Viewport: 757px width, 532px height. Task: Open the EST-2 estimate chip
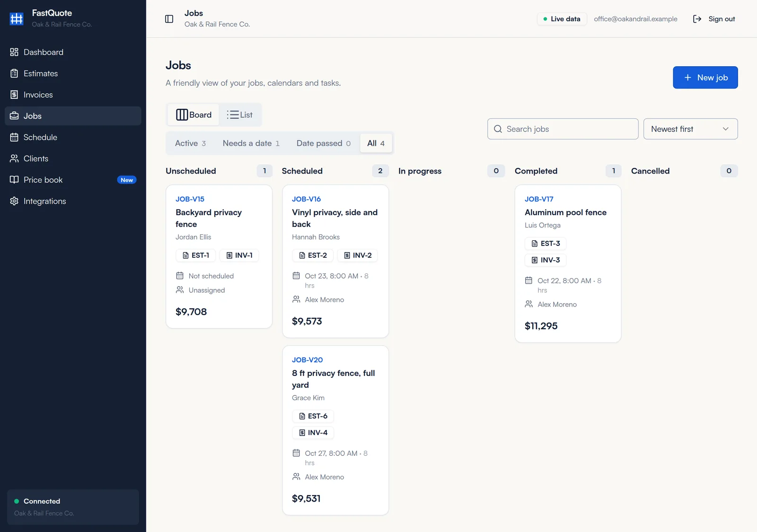[x=313, y=255]
